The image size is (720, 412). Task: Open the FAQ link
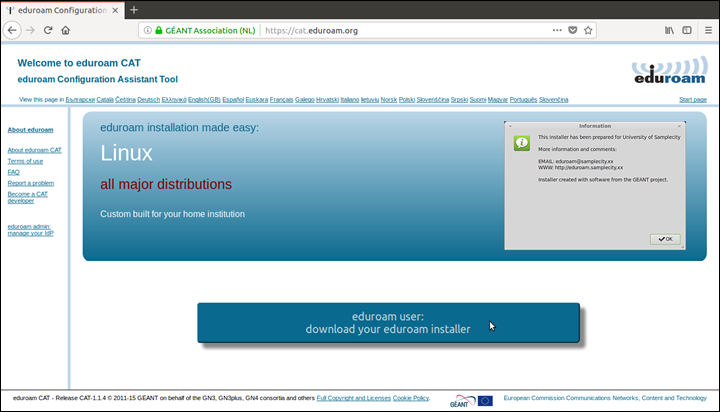pos(13,172)
